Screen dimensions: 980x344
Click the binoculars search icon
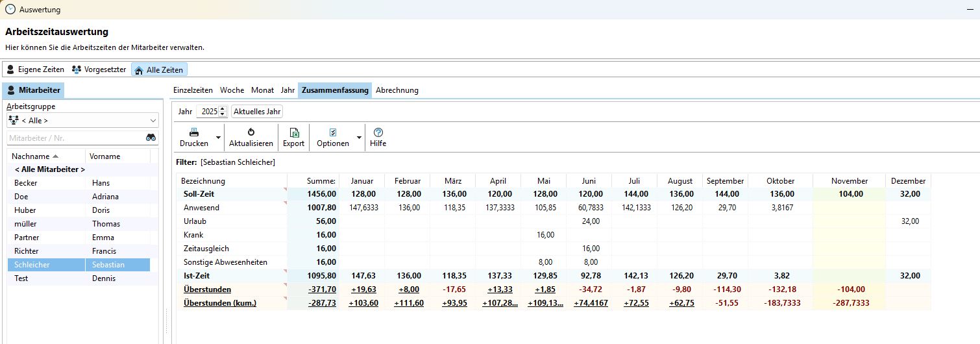151,138
